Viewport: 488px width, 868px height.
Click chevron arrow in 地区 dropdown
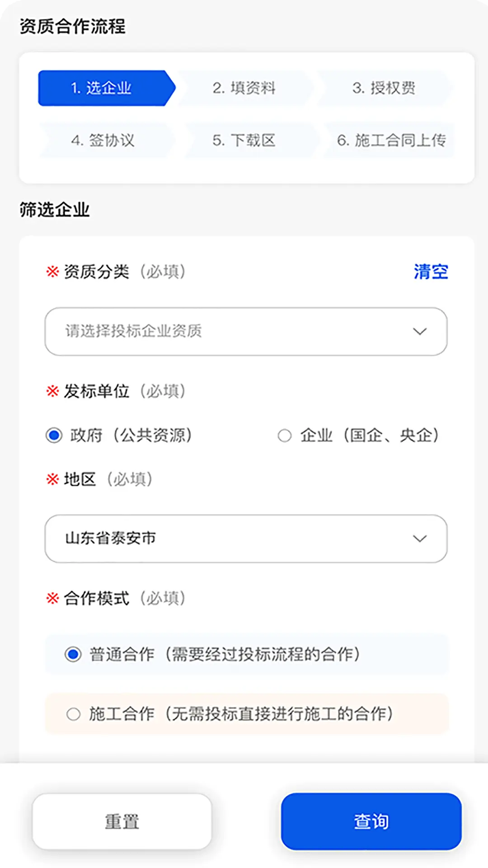(x=420, y=538)
